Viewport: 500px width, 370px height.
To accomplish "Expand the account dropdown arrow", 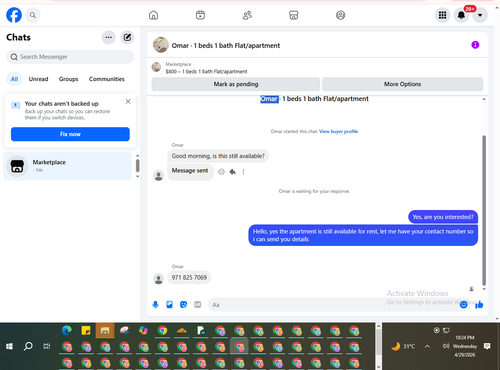I will [480, 15].
